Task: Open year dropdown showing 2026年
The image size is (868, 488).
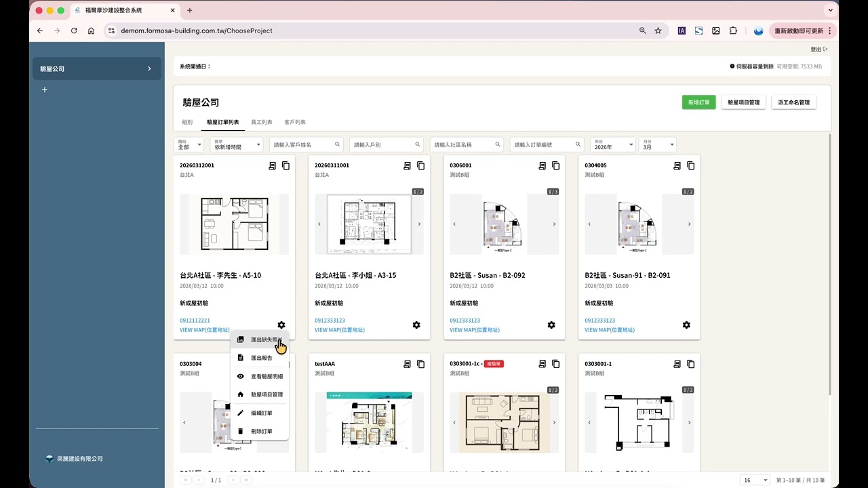Action: tap(613, 144)
